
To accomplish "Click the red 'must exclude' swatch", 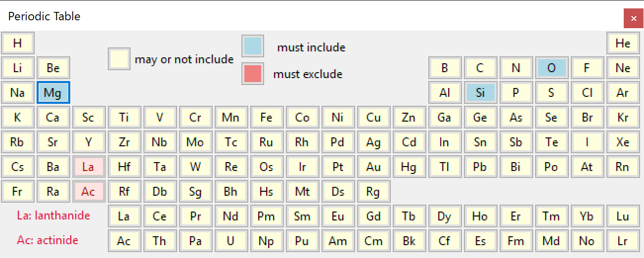I will (x=253, y=74).
